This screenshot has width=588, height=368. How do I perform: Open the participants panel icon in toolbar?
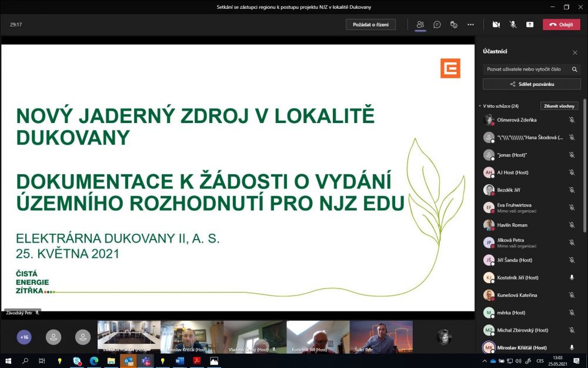tap(420, 24)
